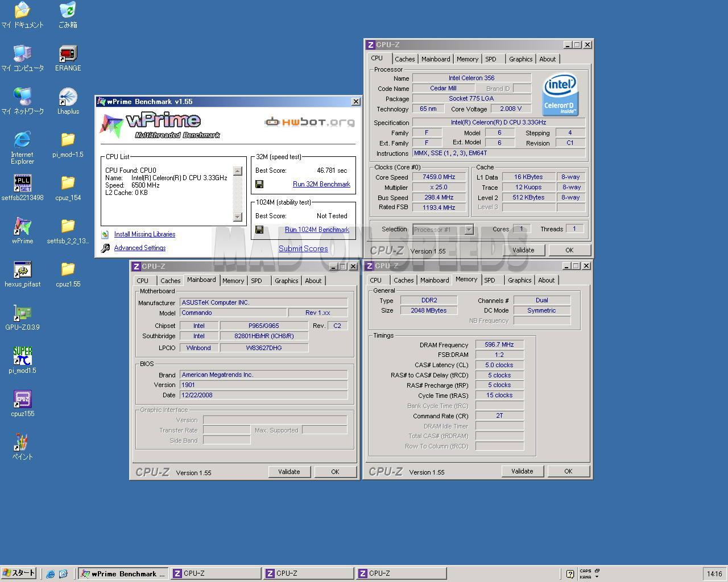Click the BIOS Date value 12/22/2008

(264, 396)
